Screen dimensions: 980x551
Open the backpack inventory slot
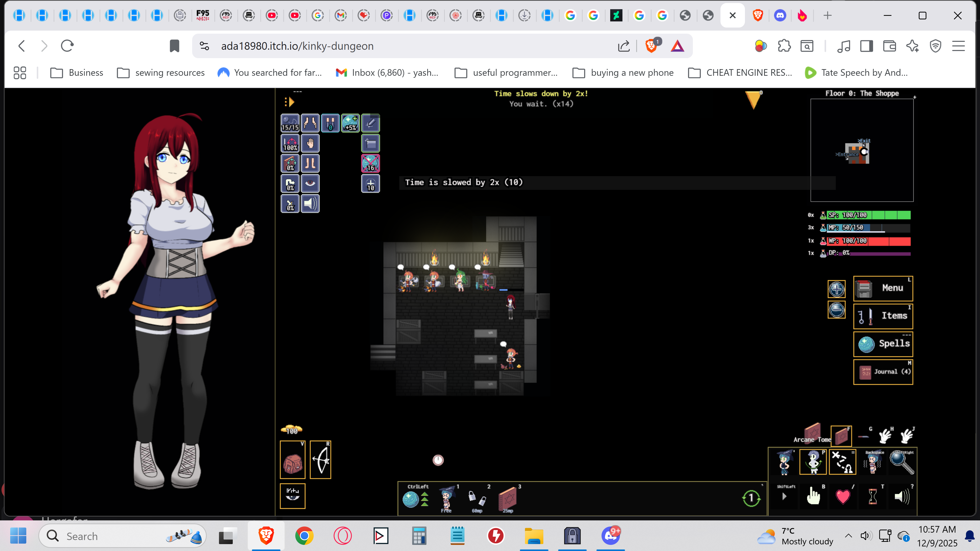click(x=292, y=460)
